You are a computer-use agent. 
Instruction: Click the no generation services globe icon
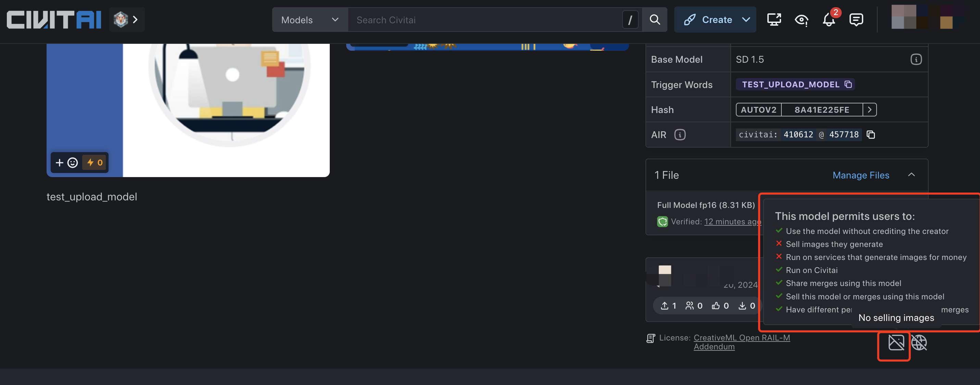pyautogui.click(x=919, y=343)
